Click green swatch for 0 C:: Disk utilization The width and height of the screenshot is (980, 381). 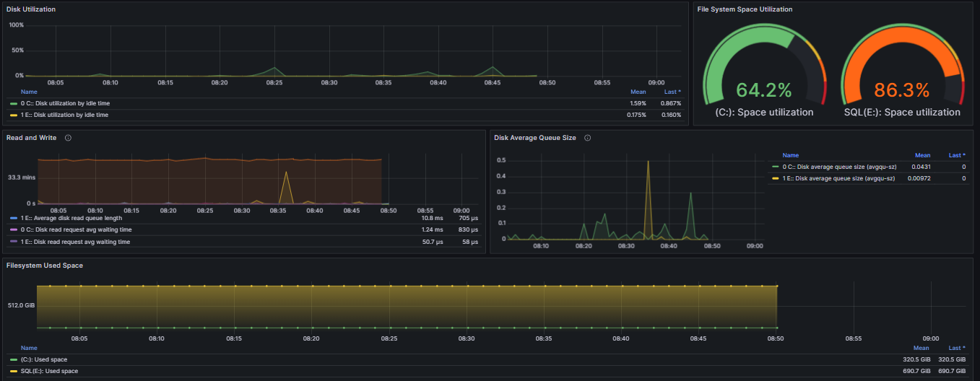(14, 103)
